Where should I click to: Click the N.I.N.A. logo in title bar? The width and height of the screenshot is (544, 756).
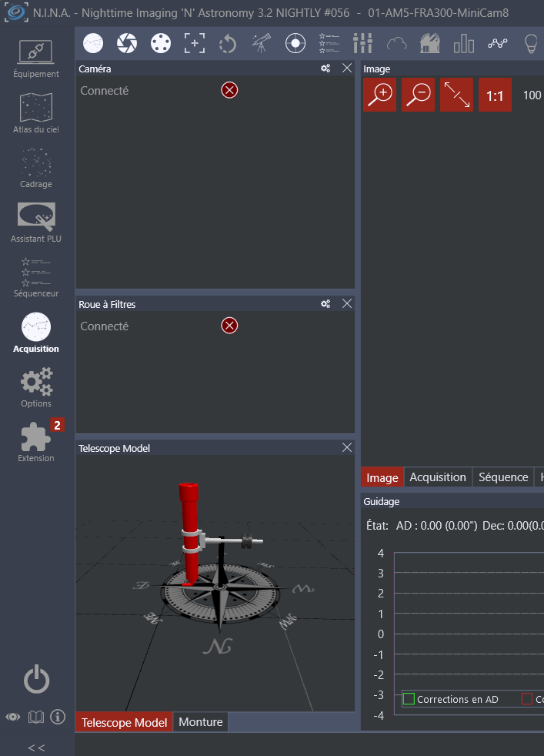point(15,12)
